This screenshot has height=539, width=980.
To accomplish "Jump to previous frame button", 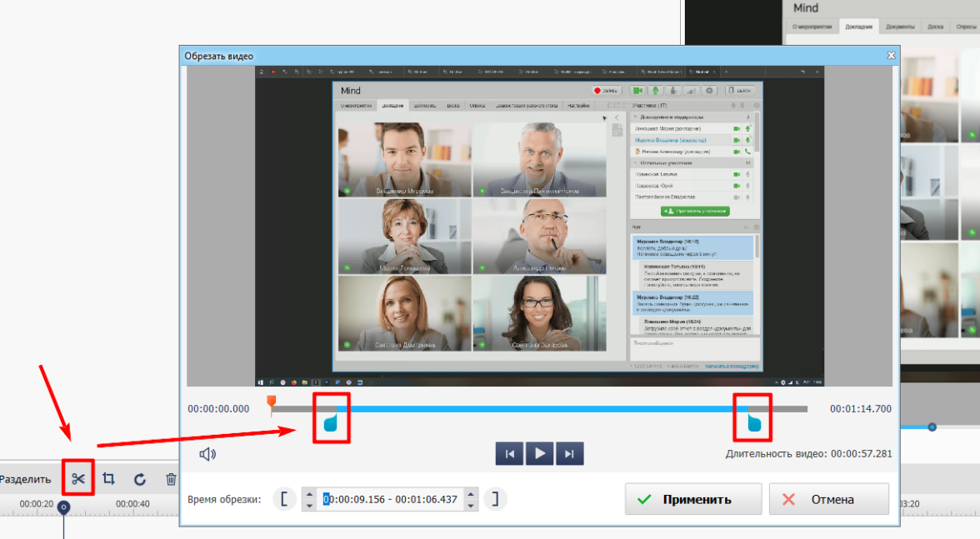I will pos(509,453).
